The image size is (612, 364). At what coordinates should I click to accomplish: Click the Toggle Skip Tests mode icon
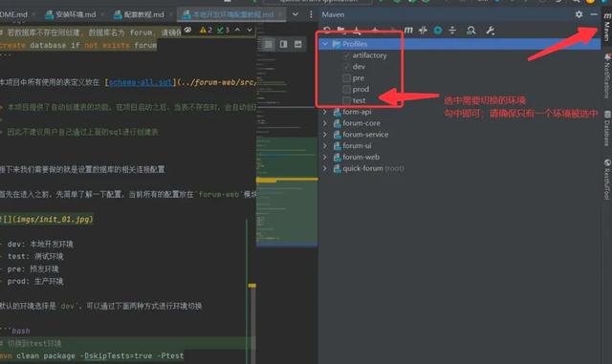438,30
